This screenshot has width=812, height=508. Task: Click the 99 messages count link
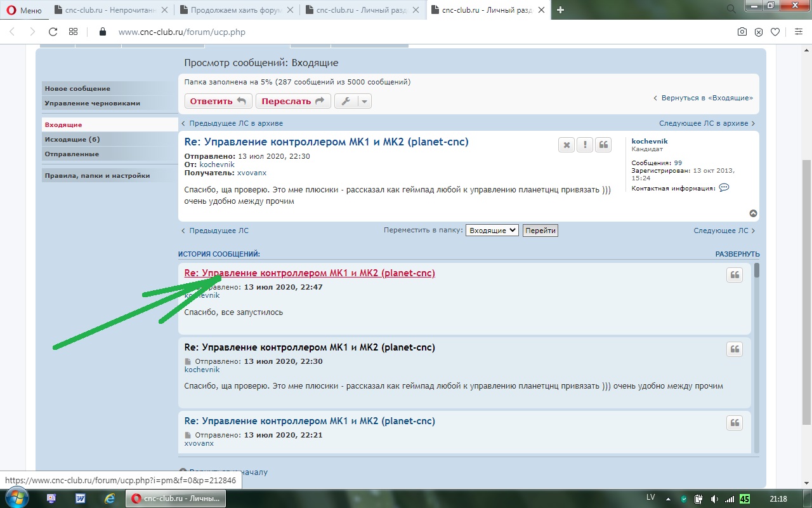pos(678,163)
